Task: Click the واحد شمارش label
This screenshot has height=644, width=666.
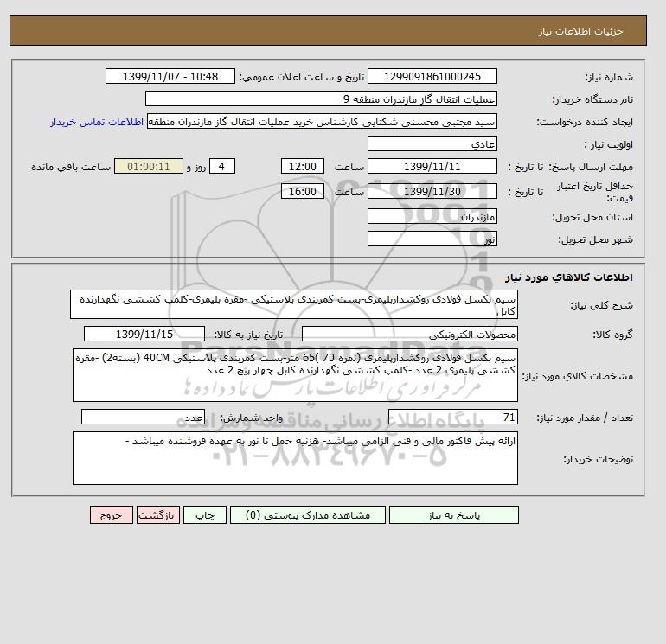Action: [x=251, y=418]
